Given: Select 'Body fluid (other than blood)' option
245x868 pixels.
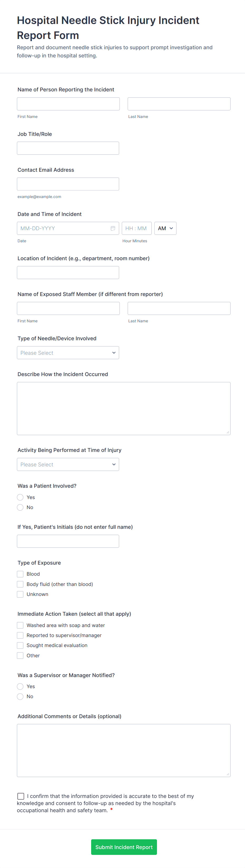Looking at the screenshot, I should click(x=20, y=584).
